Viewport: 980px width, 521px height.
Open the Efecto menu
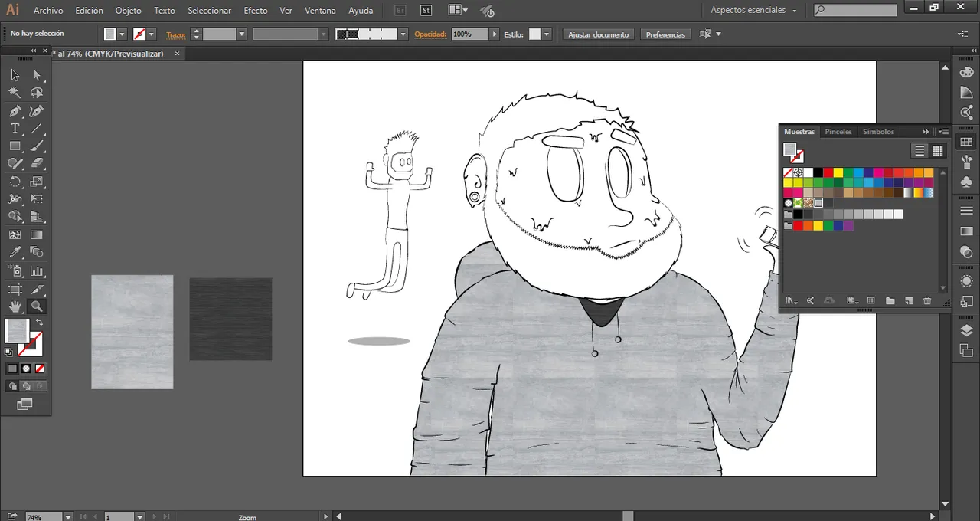(255, 11)
